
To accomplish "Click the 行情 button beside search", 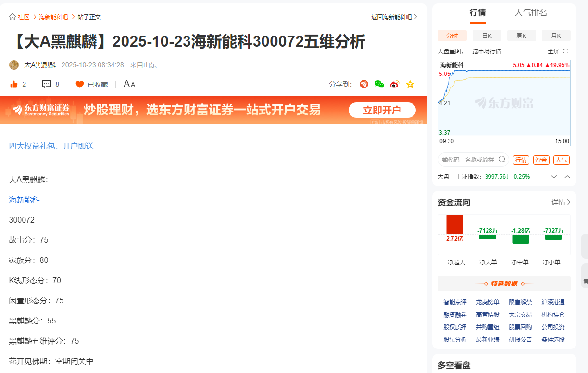I will [x=521, y=160].
